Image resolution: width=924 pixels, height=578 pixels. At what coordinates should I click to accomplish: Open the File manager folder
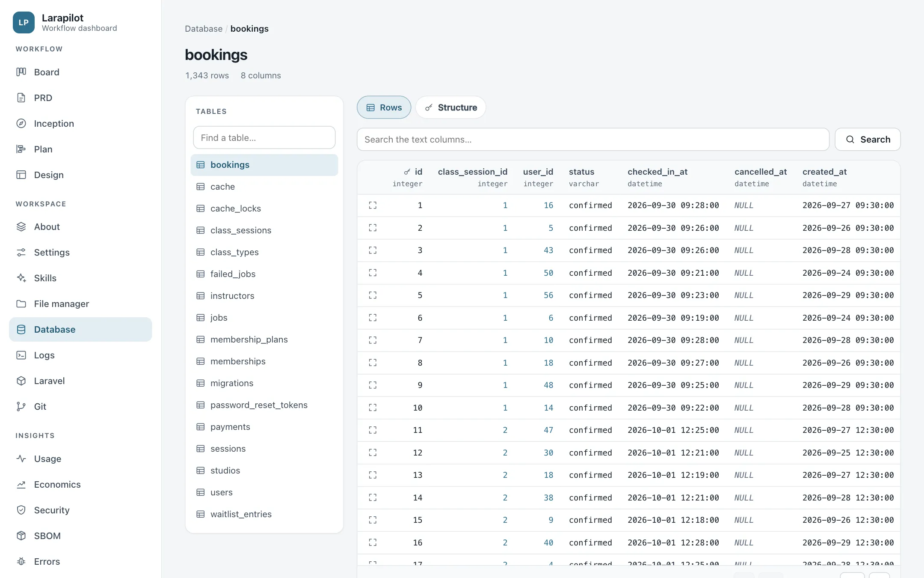[x=80, y=304]
